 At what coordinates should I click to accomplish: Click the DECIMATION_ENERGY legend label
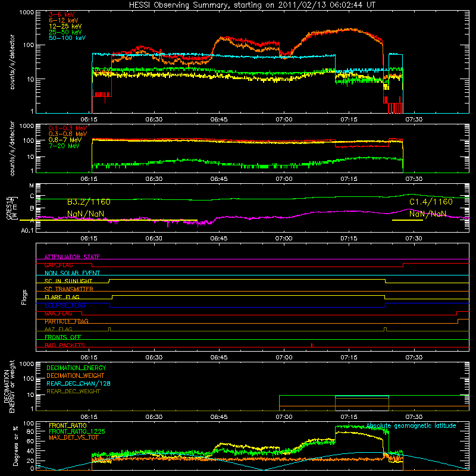76,368
